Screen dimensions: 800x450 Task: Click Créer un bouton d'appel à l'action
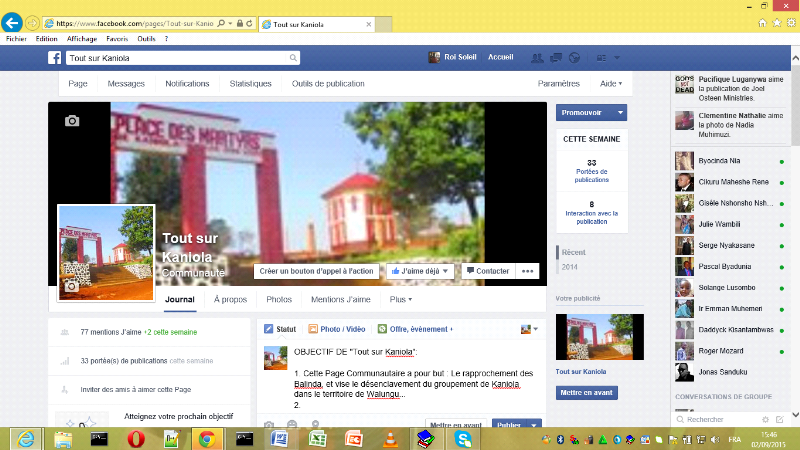tap(316, 271)
